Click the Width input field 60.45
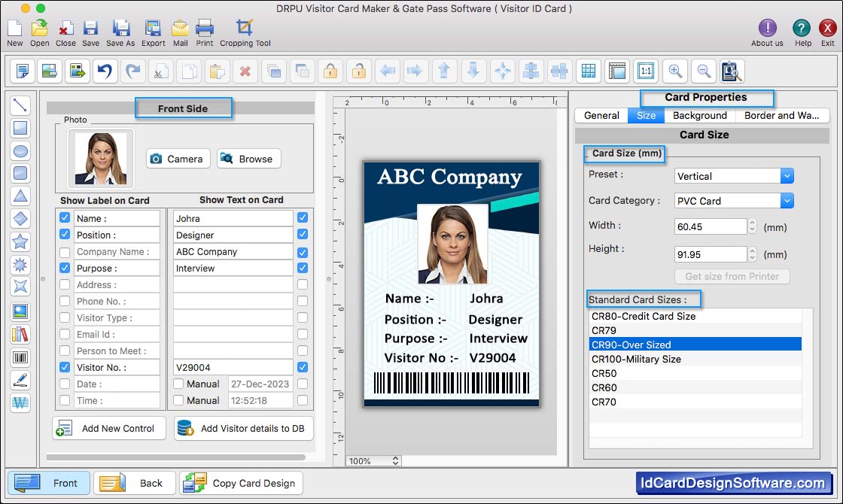The height and width of the screenshot is (504, 843). (711, 226)
